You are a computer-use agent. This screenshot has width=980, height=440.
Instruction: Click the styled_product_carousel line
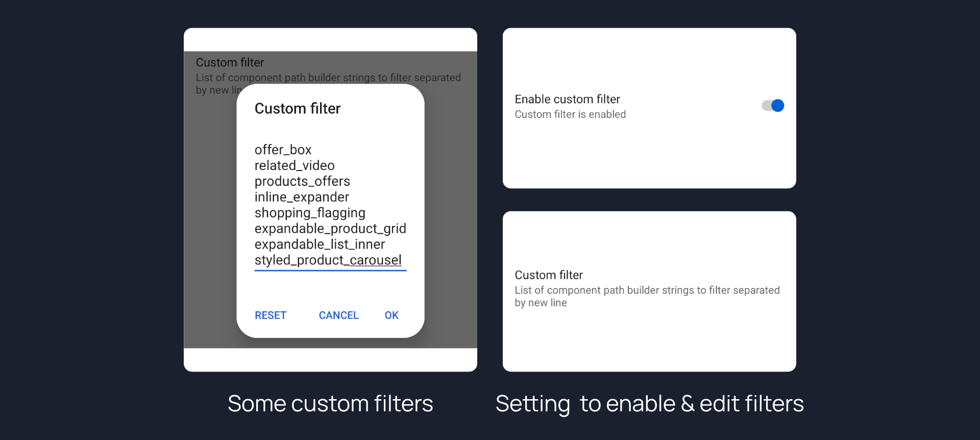[328, 260]
